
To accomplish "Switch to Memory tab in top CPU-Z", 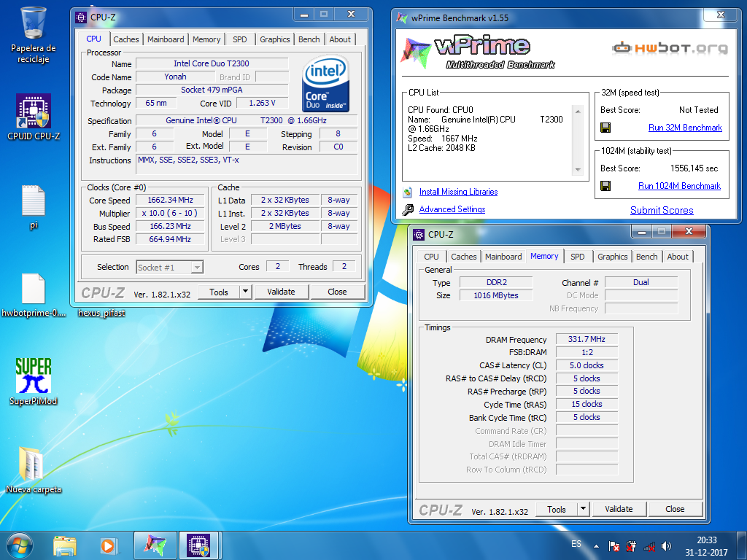I will click(x=206, y=39).
